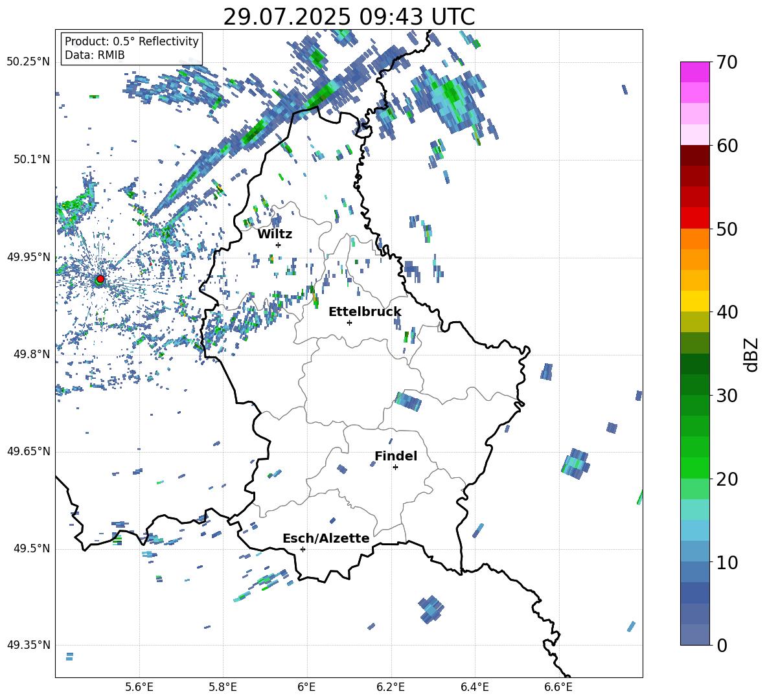Click the yellow colorbar segment near 40
Viewport: 767px width, 700px height.
click(x=694, y=302)
